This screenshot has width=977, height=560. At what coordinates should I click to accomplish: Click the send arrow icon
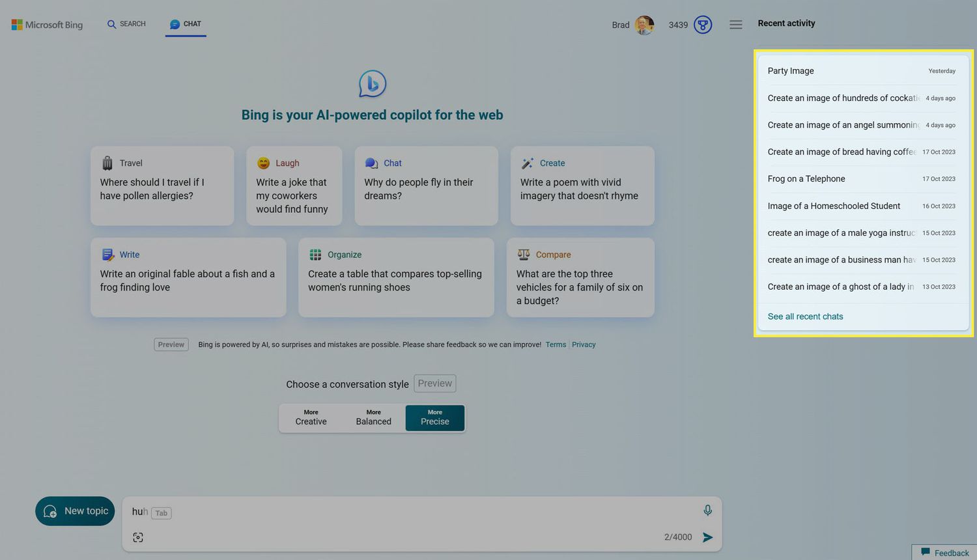click(707, 537)
